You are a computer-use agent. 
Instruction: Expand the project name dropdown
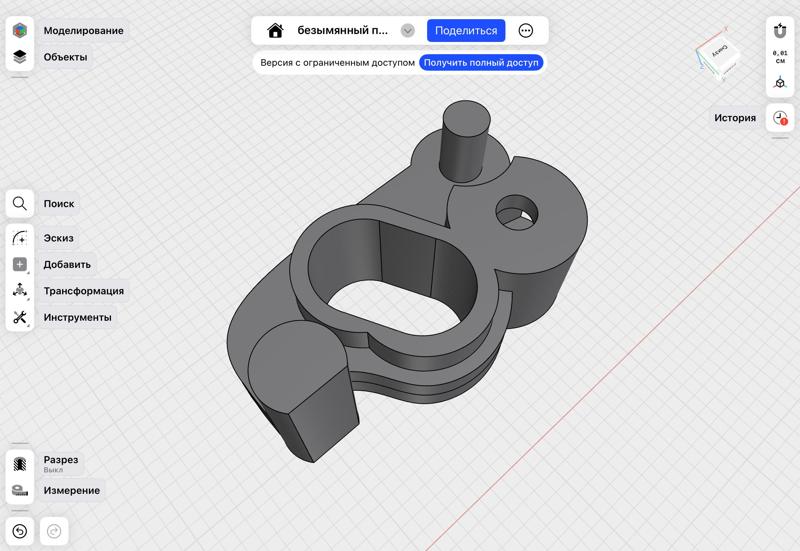[408, 31]
